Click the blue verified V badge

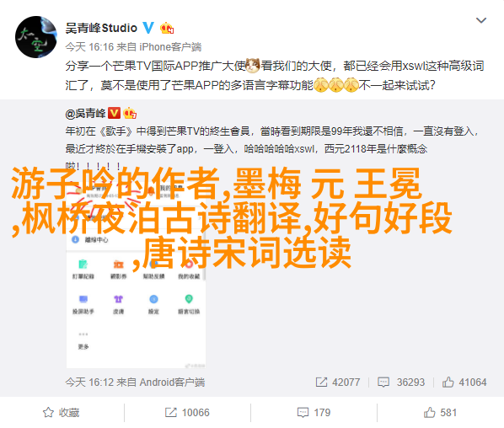tap(148, 28)
